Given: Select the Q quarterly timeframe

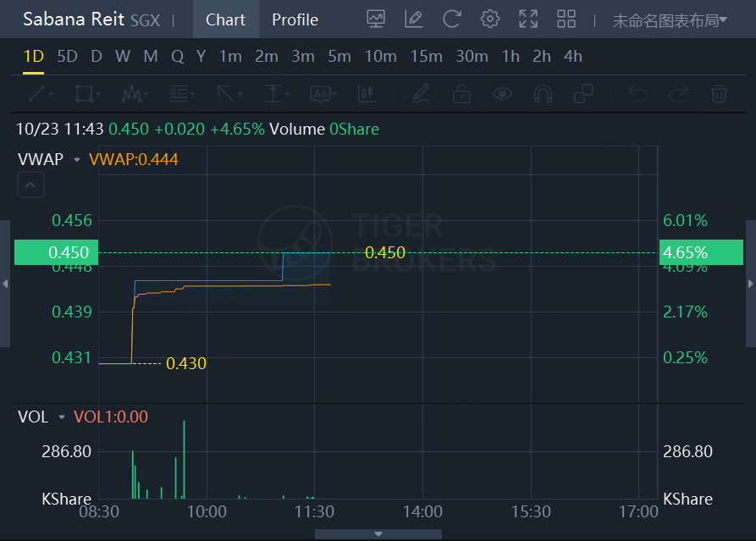Looking at the screenshot, I should click(178, 57).
